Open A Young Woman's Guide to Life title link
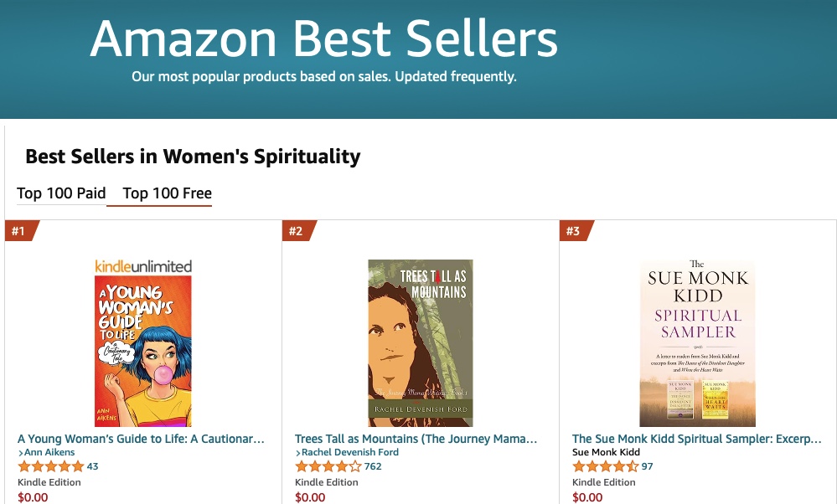This screenshot has width=837, height=504. click(141, 439)
